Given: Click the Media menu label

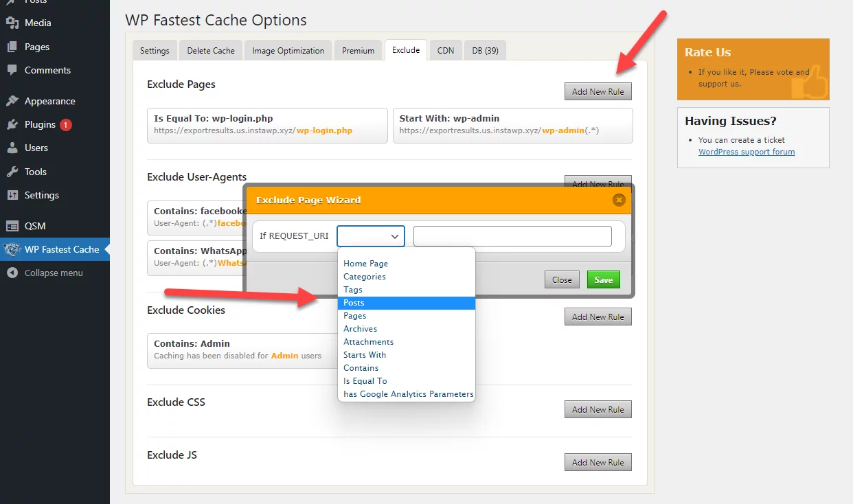Looking at the screenshot, I should click(38, 23).
